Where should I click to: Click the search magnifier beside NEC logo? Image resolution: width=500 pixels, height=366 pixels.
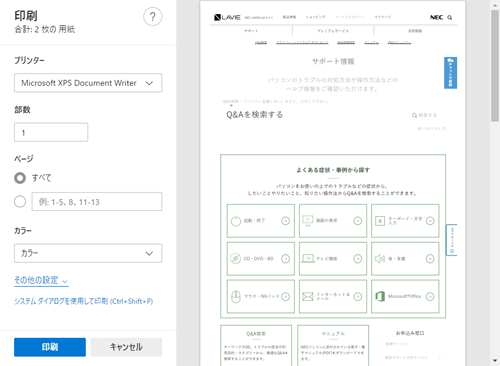click(x=450, y=17)
